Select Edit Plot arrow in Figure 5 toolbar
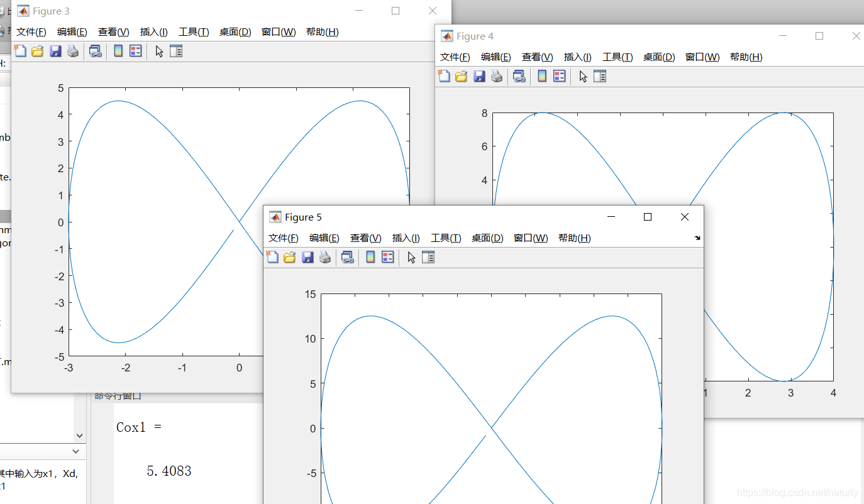Image resolution: width=864 pixels, height=504 pixels. (411, 258)
